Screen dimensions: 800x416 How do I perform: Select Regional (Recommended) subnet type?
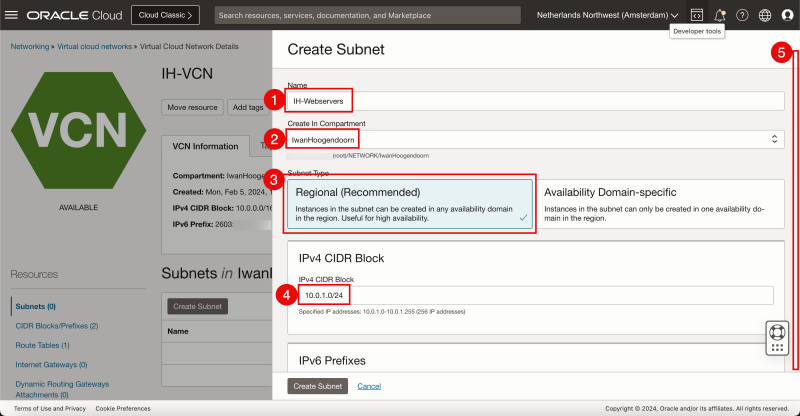click(410, 205)
